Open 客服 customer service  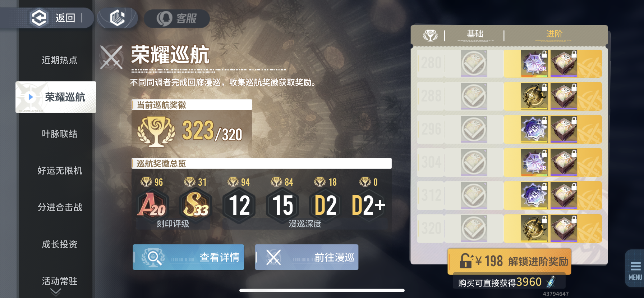177,18
